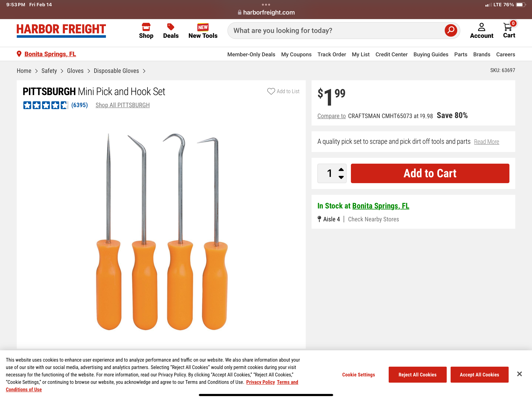The image size is (532, 399).
Task: Open the Account profile icon
Action: click(482, 27)
